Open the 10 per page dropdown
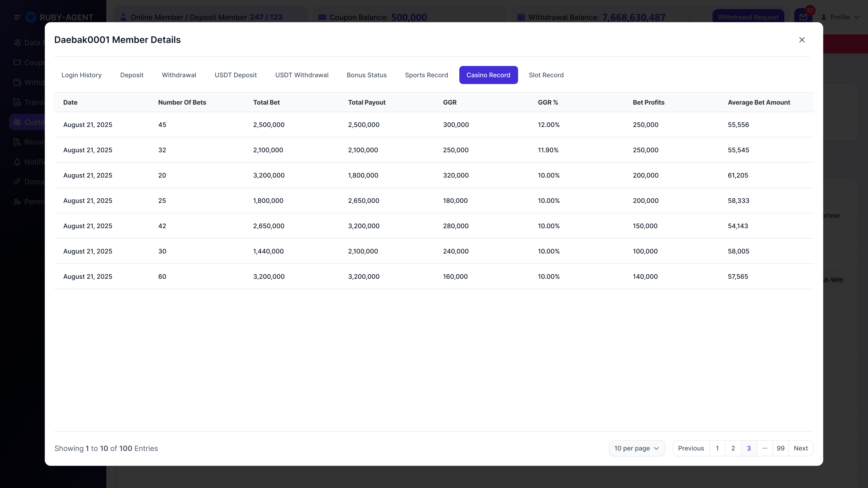Image resolution: width=868 pixels, height=488 pixels. 637,448
